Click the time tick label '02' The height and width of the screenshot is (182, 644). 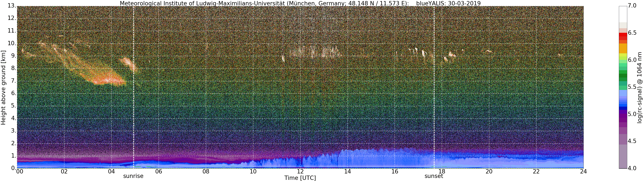pyautogui.click(x=64, y=172)
